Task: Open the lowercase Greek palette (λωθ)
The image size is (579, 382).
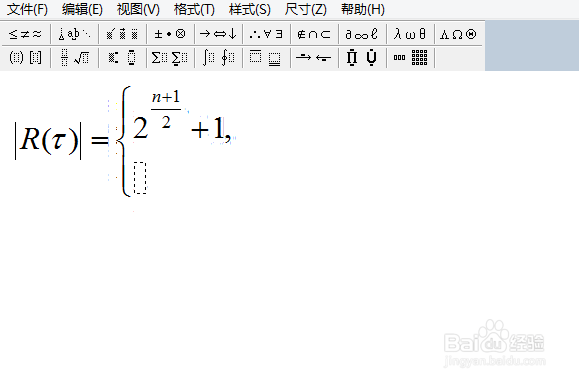Action: pyautogui.click(x=410, y=34)
